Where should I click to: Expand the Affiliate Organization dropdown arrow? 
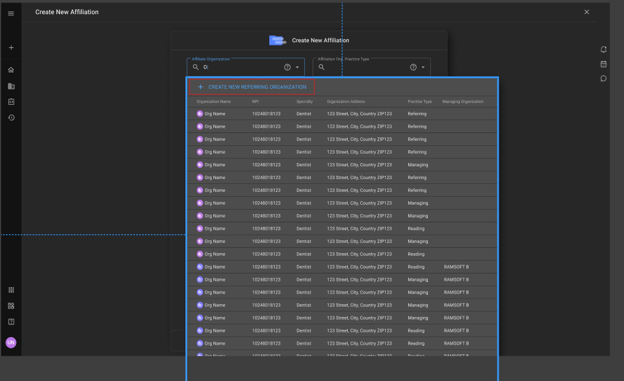click(297, 67)
